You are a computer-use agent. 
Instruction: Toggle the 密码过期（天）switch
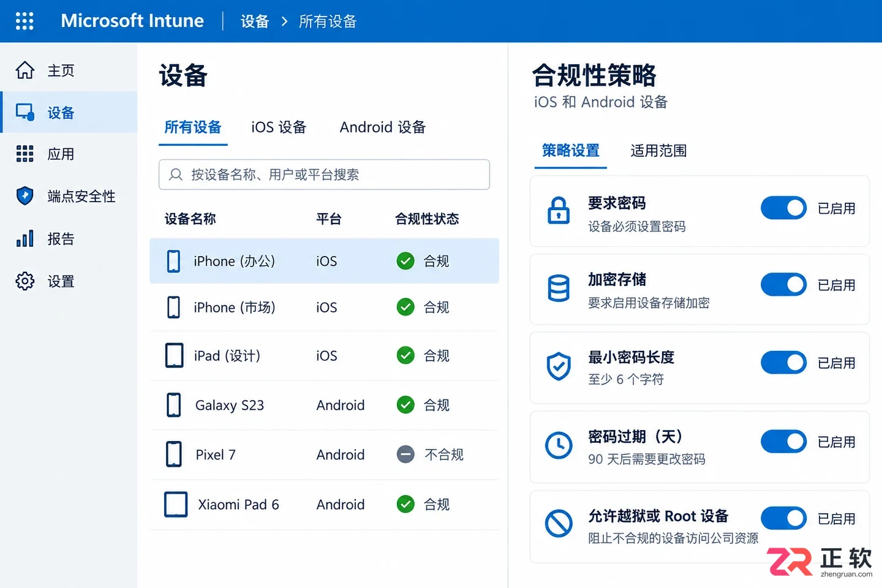point(784,442)
